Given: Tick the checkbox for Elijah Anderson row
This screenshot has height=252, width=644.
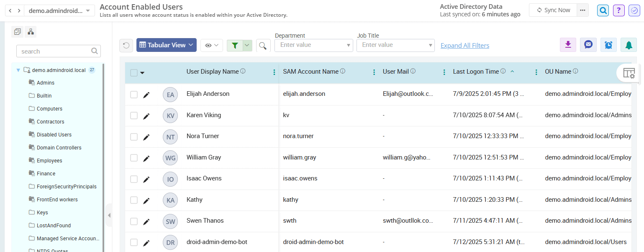Looking at the screenshot, I should tap(134, 94).
